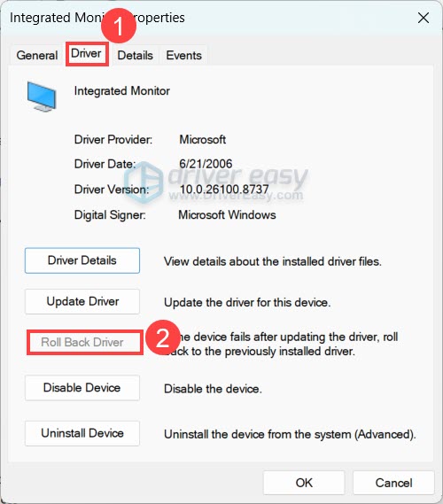Click the roll back driver description text
443x504 pixels.
click(x=281, y=344)
